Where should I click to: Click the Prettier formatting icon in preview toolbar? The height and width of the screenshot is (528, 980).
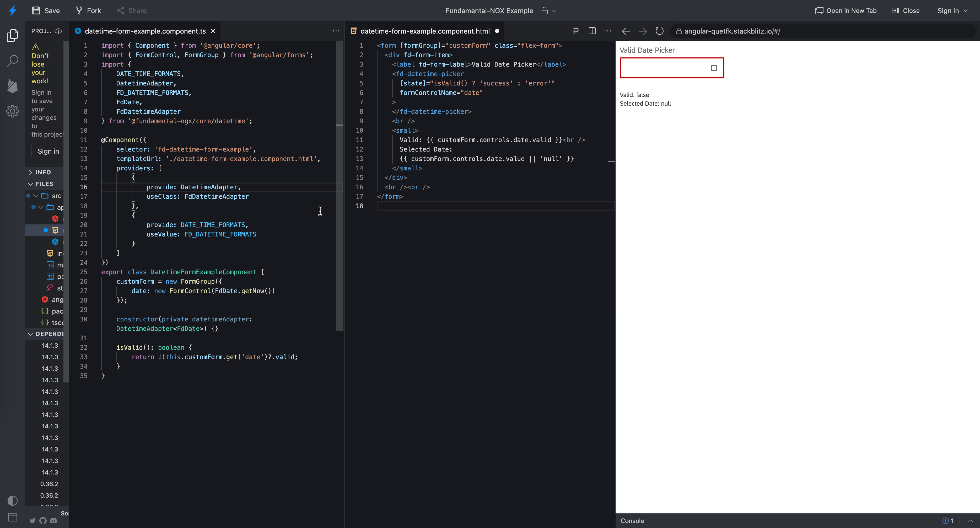tap(576, 31)
